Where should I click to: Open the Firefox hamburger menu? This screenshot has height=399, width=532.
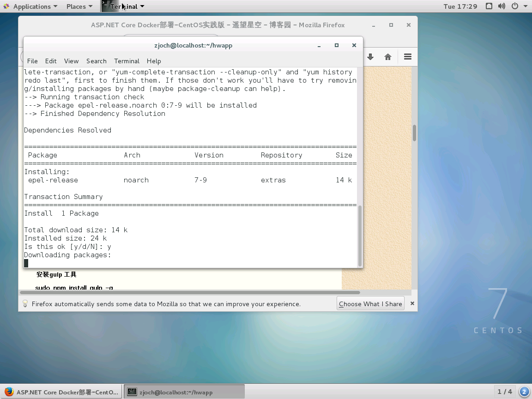407,56
